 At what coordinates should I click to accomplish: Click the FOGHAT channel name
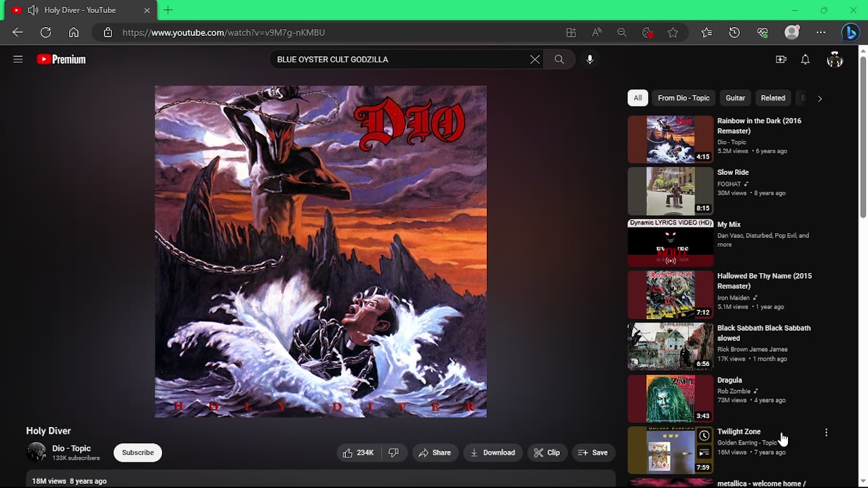point(729,184)
